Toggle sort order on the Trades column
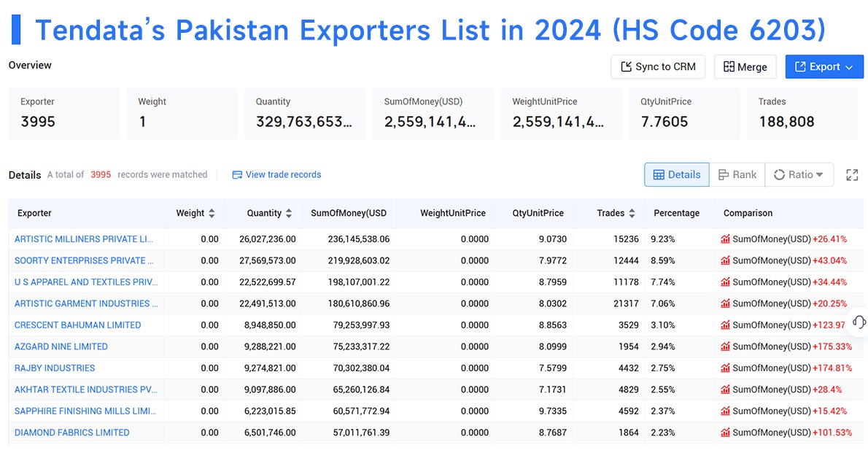Viewport: 868px width, 453px height. [x=630, y=213]
